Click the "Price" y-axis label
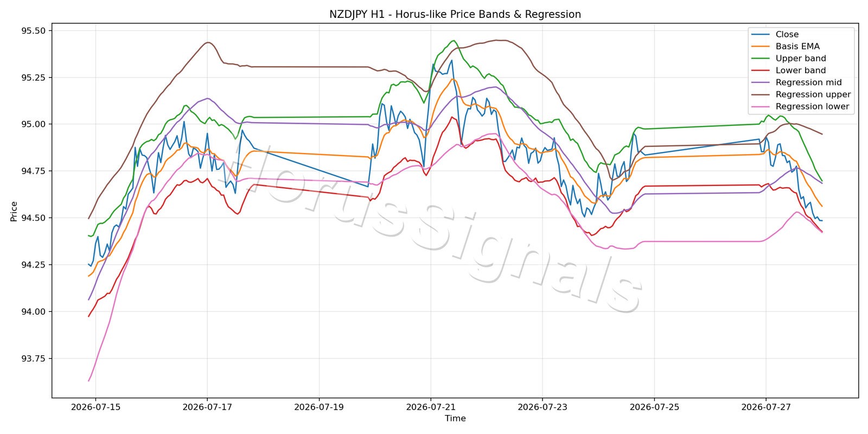The image size is (868, 434). pyautogui.click(x=14, y=212)
